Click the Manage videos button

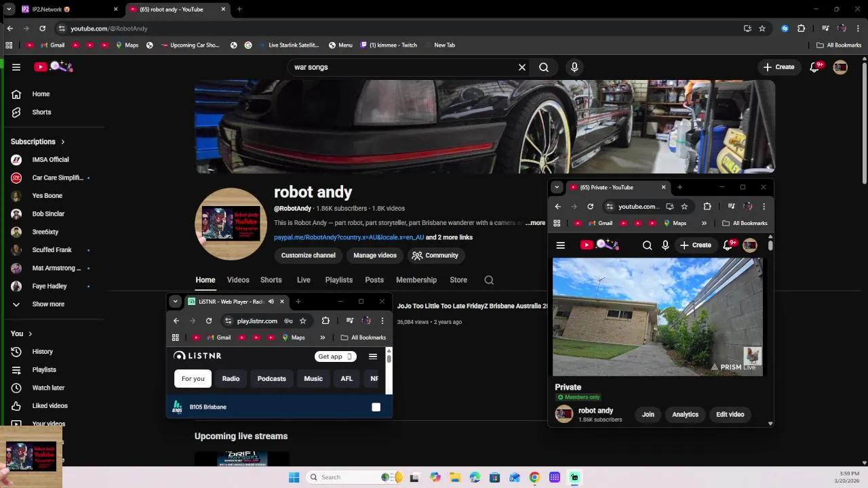pos(375,256)
